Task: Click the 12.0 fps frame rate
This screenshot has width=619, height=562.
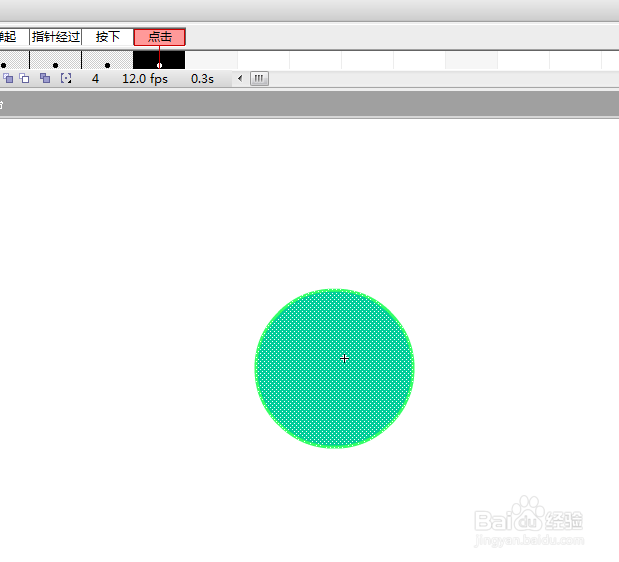Action: (x=145, y=79)
